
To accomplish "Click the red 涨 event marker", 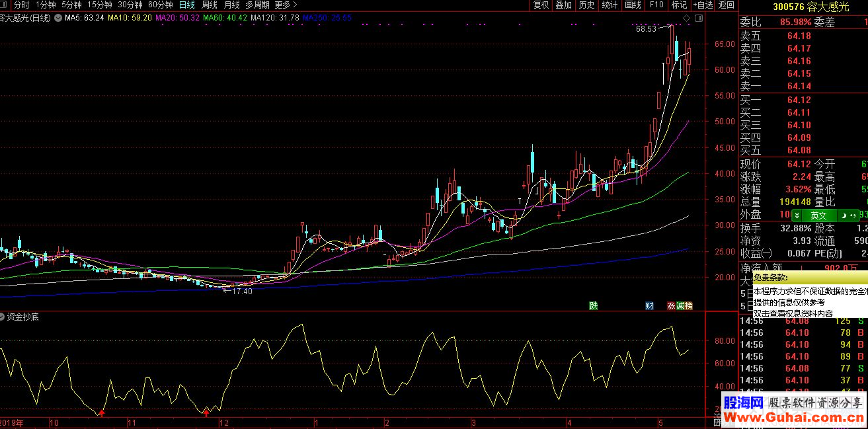I will (671, 305).
